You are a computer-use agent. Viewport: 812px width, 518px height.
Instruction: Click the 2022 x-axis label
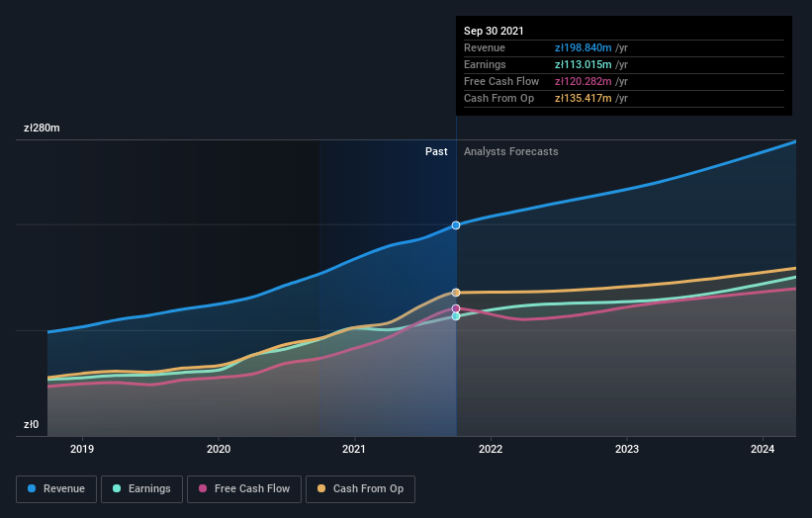point(491,449)
